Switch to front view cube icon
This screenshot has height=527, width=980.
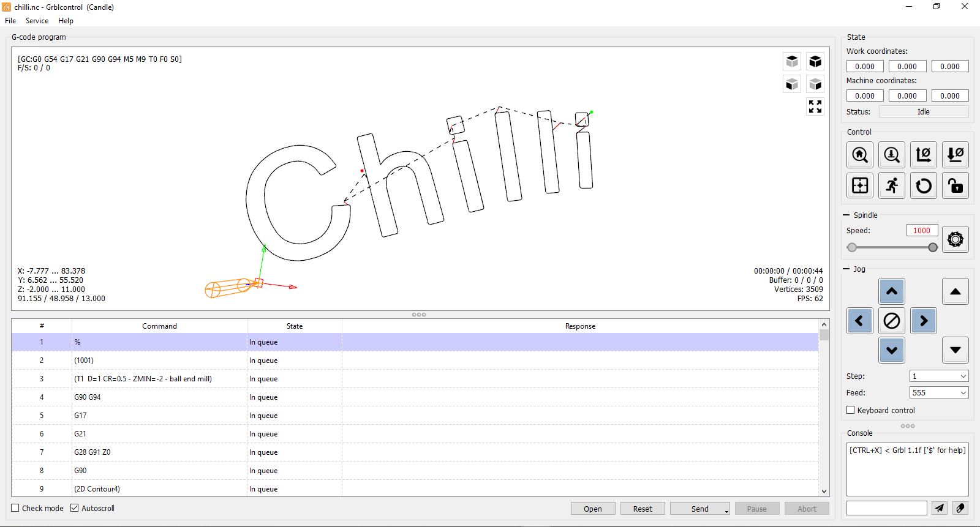[792, 84]
